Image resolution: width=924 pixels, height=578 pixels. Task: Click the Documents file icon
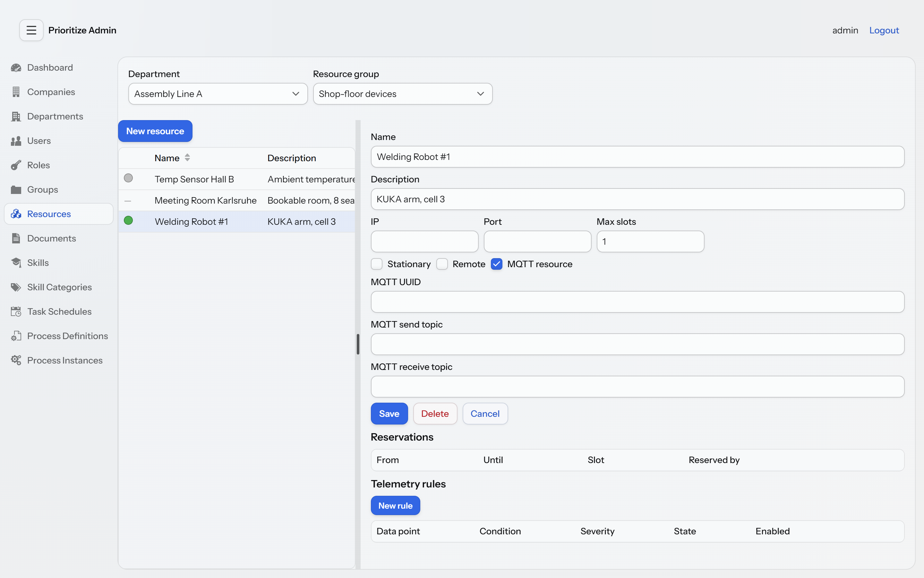pos(16,239)
